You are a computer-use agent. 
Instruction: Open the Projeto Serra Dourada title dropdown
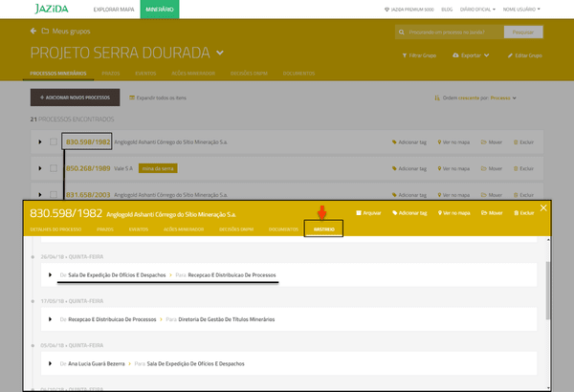coord(220,53)
